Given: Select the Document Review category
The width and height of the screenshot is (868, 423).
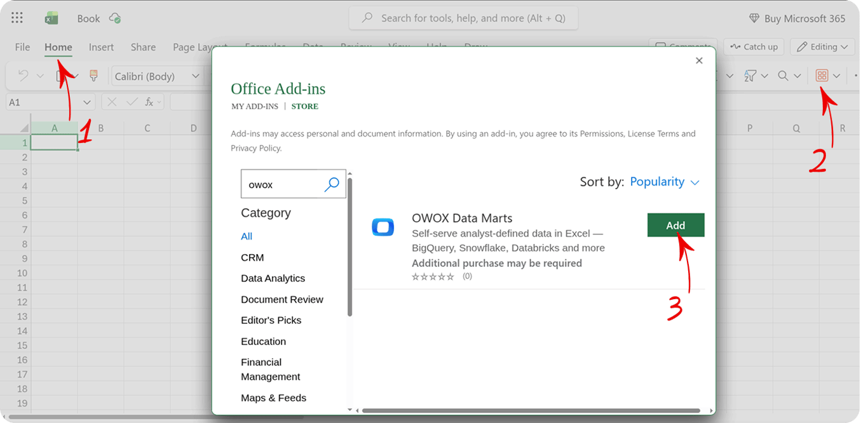Looking at the screenshot, I should 282,300.
